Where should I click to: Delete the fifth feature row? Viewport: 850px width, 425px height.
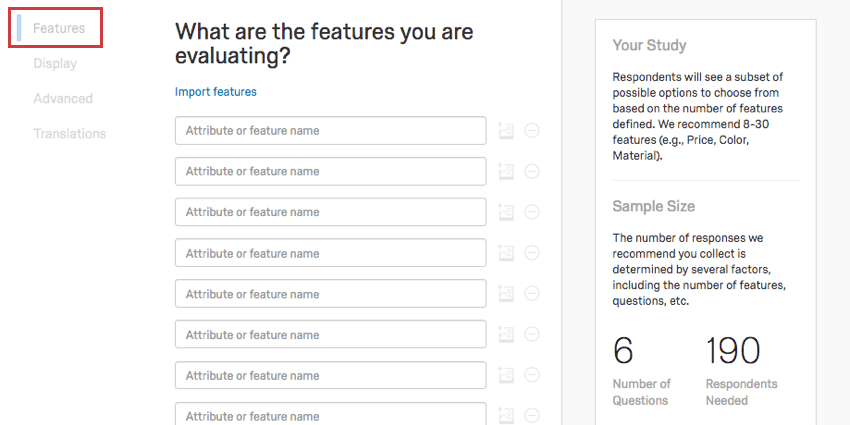[x=532, y=294]
